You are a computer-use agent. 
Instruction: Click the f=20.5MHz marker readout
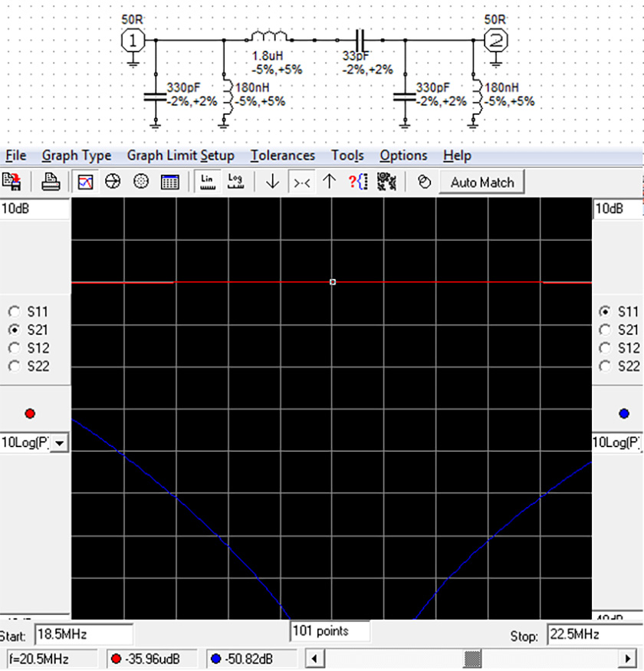click(52, 659)
